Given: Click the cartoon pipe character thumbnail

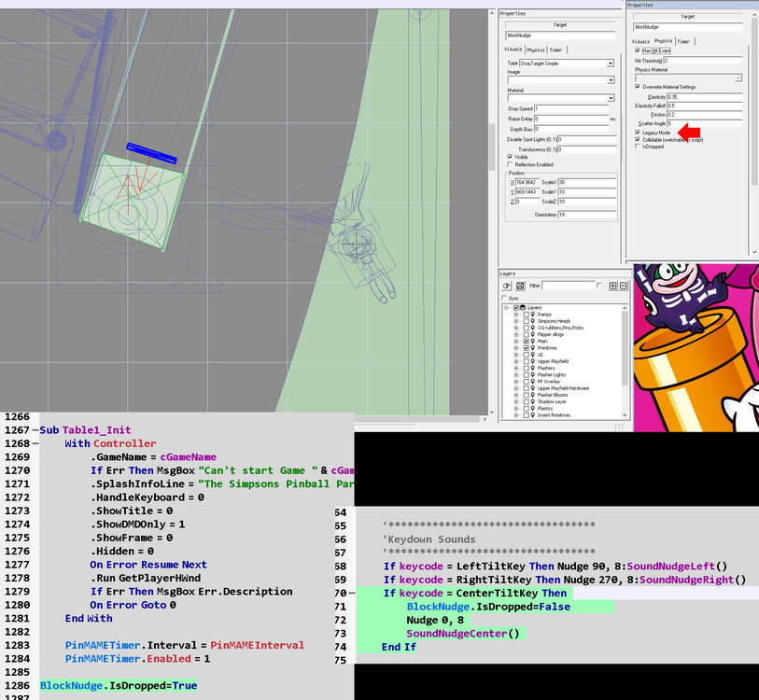Looking at the screenshot, I should tap(696, 347).
